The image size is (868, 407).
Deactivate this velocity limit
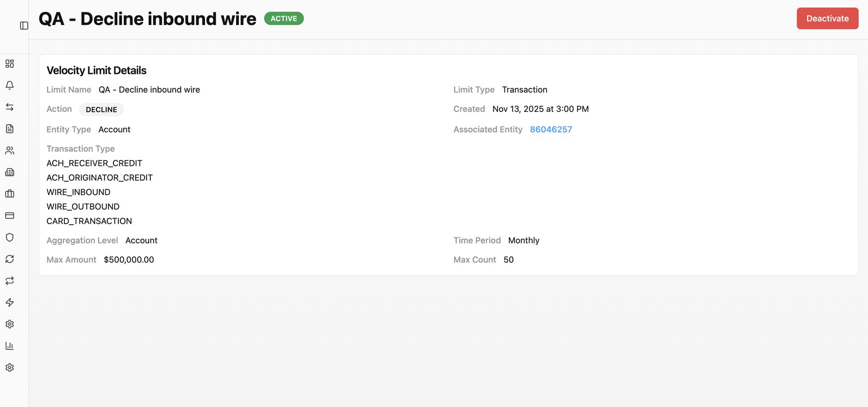(827, 18)
